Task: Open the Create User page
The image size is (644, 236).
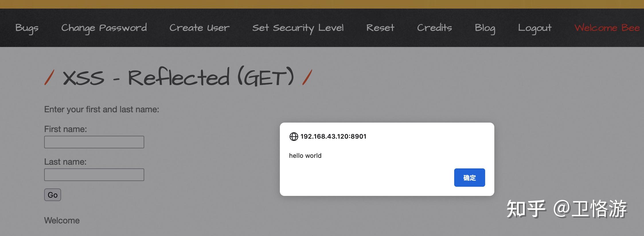Action: 199,28
